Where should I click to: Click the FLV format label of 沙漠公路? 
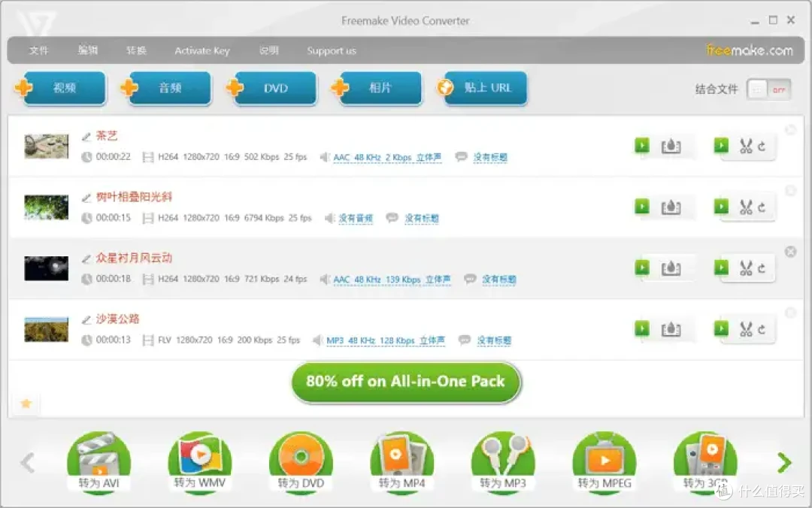pyautogui.click(x=164, y=340)
